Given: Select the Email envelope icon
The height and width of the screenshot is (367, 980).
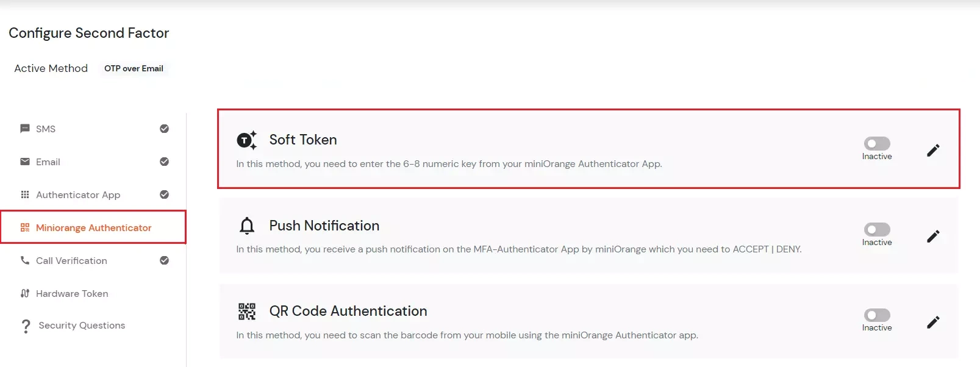Looking at the screenshot, I should click(x=24, y=162).
